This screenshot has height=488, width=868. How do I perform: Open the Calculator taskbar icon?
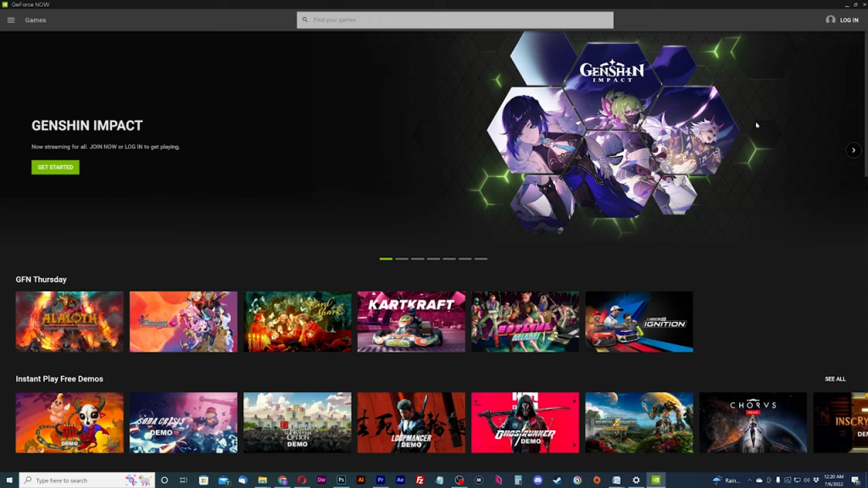tap(518, 480)
